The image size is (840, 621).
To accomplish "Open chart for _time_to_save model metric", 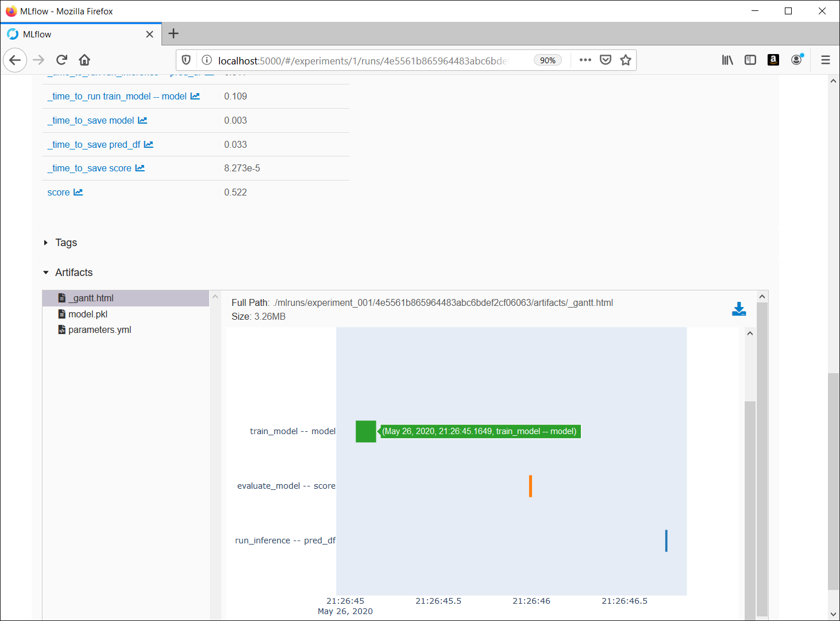I will [x=142, y=120].
